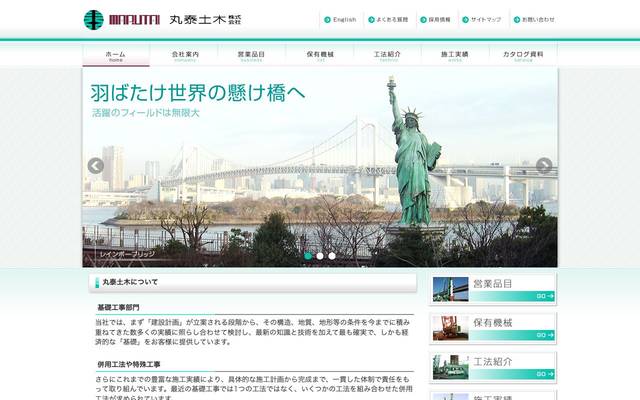640x400 pixels.
Task: Show next slide with right arrow
Action: [544, 166]
